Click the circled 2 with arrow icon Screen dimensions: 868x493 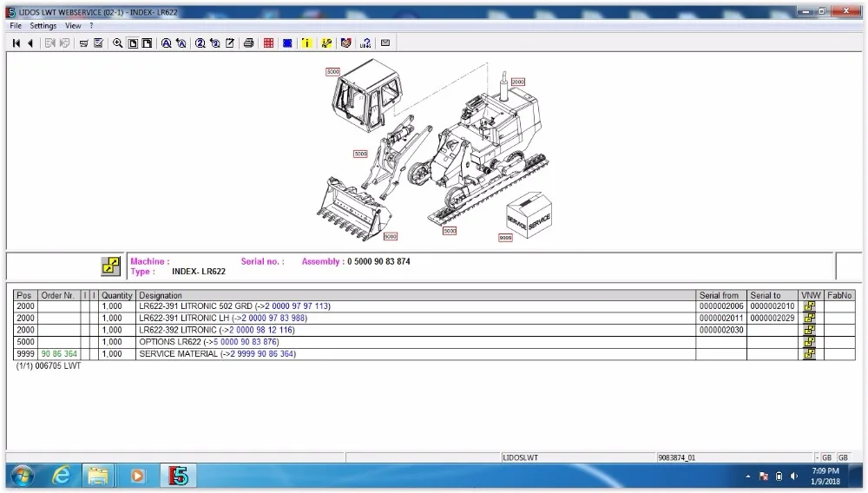(x=214, y=43)
